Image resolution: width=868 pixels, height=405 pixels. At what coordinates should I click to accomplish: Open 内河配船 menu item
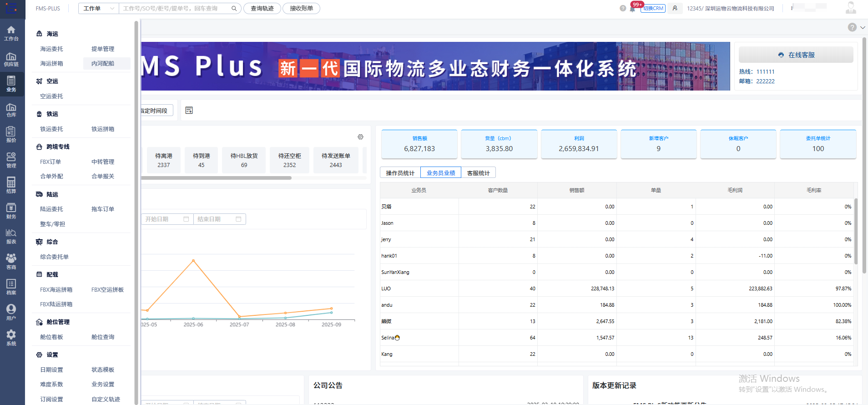tap(107, 64)
